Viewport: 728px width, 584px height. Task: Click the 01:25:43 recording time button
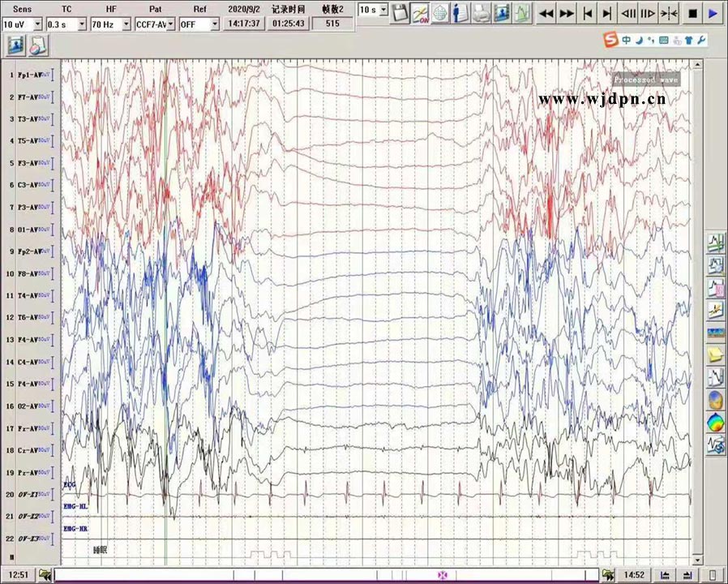click(289, 24)
